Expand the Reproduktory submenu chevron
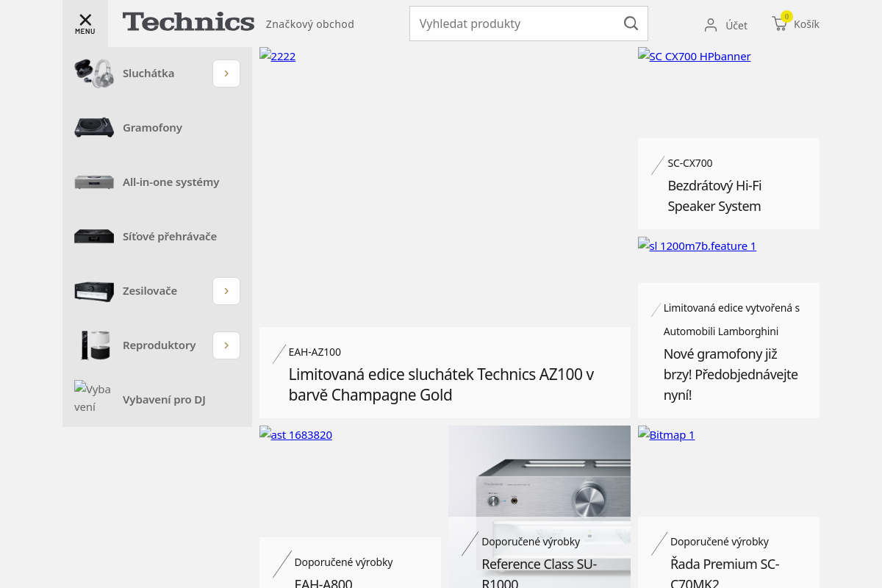The height and width of the screenshot is (588, 882). coord(226,345)
